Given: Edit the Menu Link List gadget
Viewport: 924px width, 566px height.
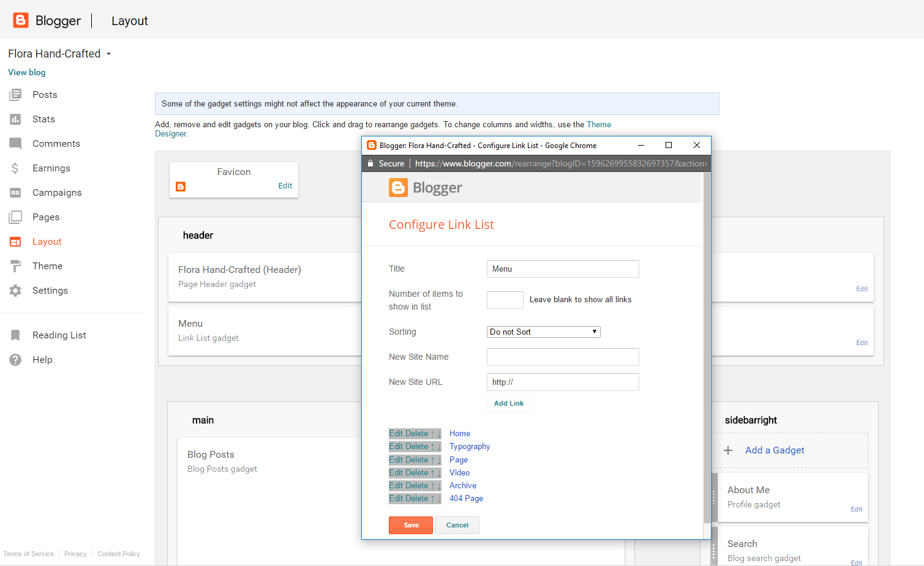Looking at the screenshot, I should coord(862,343).
